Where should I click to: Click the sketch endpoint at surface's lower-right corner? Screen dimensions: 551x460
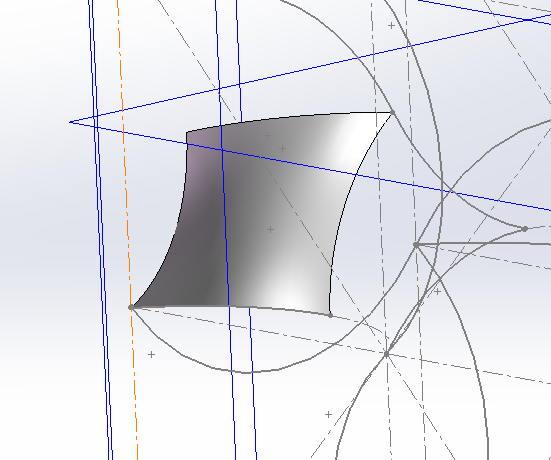pos(330,315)
